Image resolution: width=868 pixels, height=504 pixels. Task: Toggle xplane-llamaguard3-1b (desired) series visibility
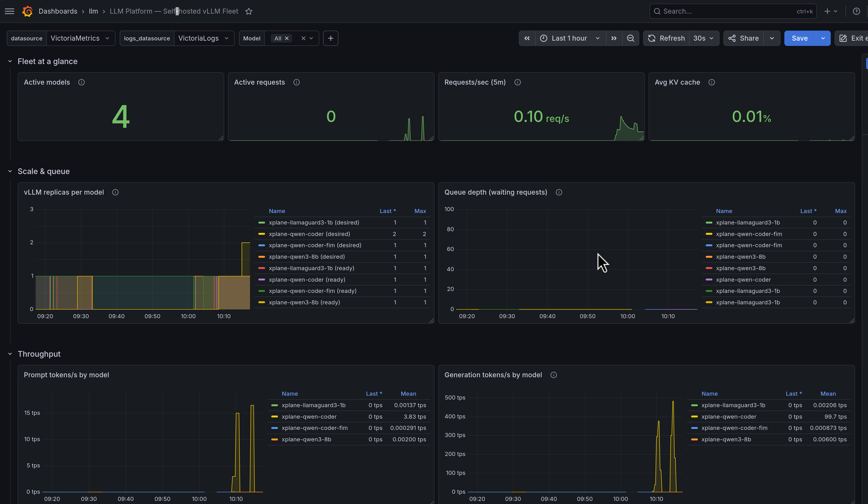point(314,223)
